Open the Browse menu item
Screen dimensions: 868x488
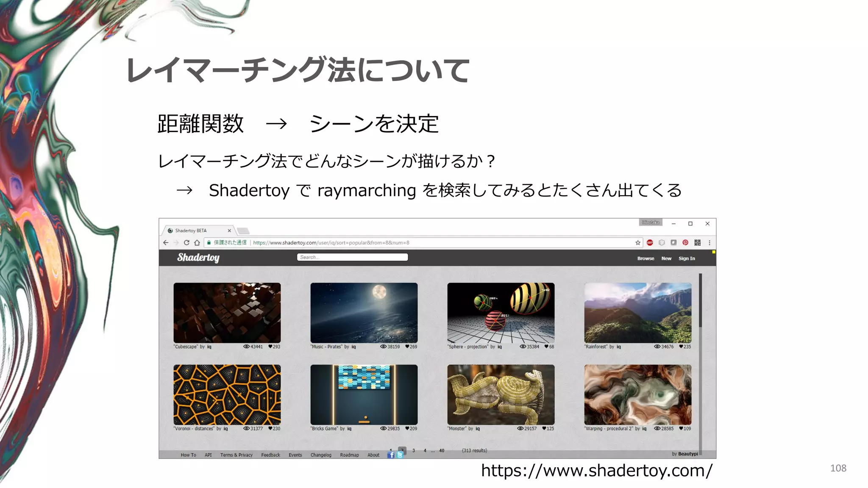645,258
